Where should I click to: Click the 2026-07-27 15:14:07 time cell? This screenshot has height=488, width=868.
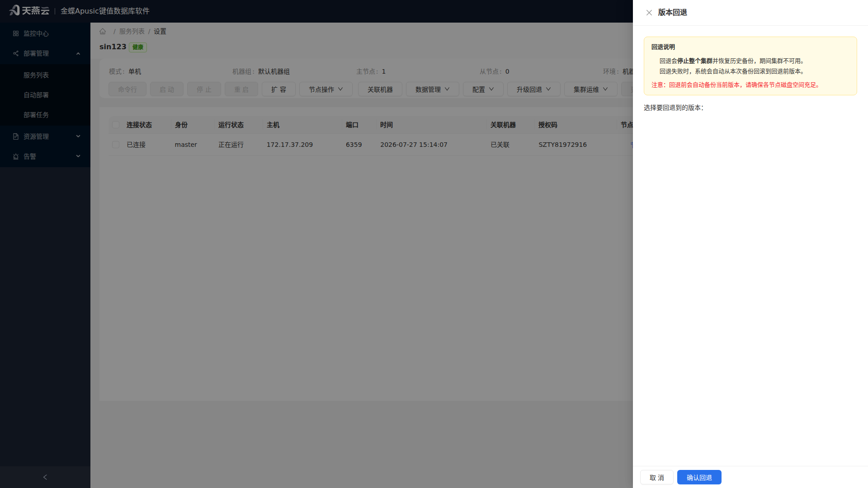pos(414,145)
